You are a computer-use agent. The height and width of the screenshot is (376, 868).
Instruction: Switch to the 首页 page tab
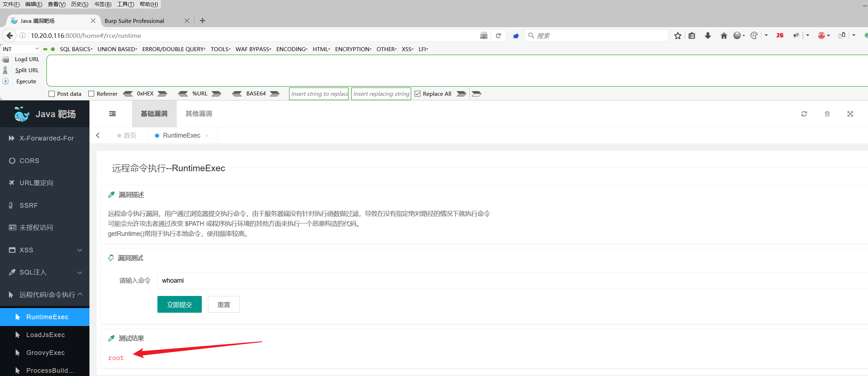(127, 135)
